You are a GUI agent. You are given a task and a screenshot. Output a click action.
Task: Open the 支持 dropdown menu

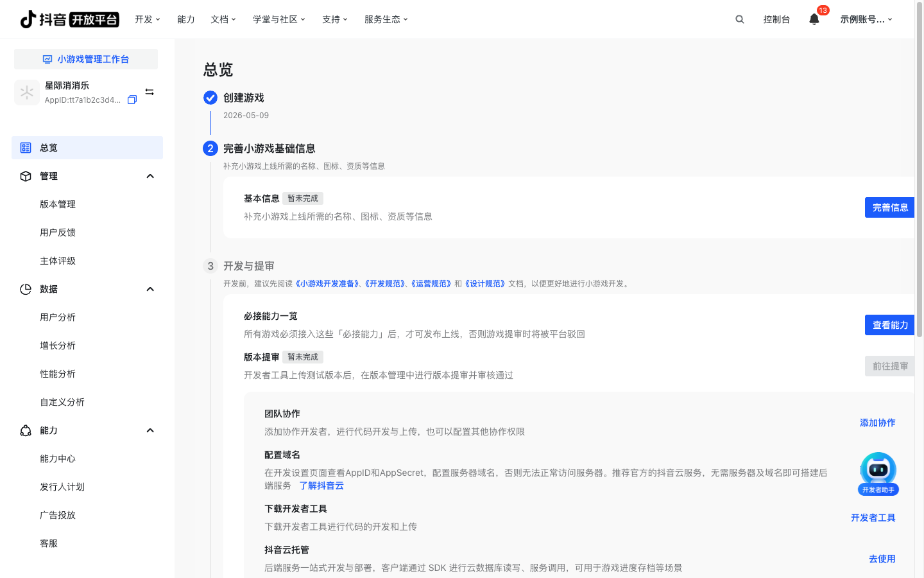pyautogui.click(x=335, y=19)
